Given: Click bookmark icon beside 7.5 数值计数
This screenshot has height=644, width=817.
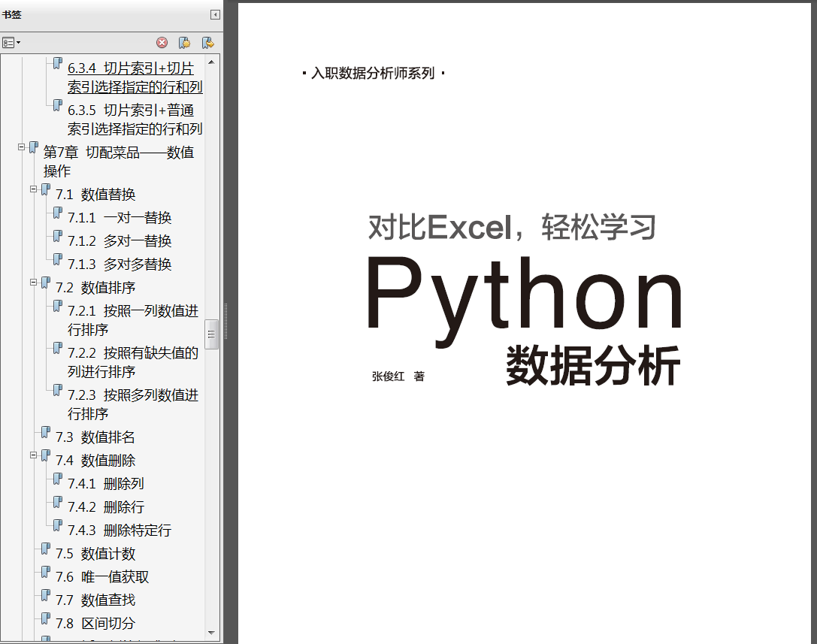Looking at the screenshot, I should click(x=46, y=549).
